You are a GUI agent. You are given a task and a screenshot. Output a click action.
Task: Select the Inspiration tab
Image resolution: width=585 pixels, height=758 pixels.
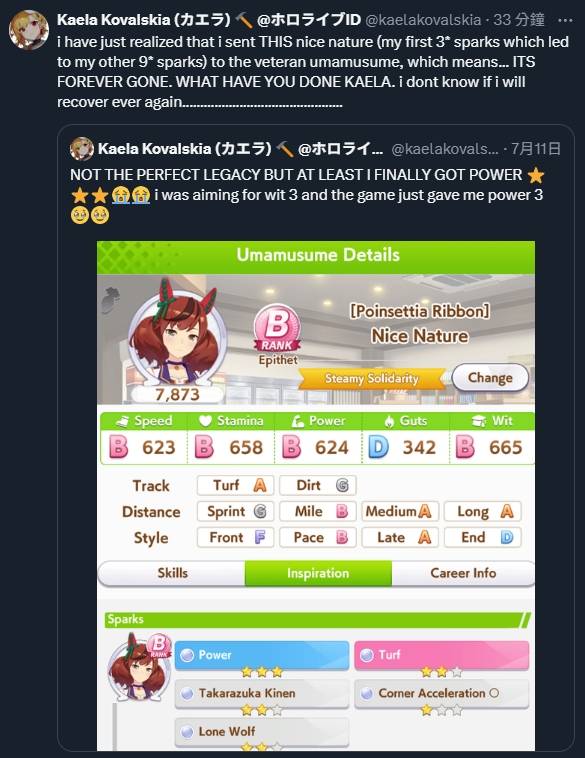pyautogui.click(x=318, y=573)
